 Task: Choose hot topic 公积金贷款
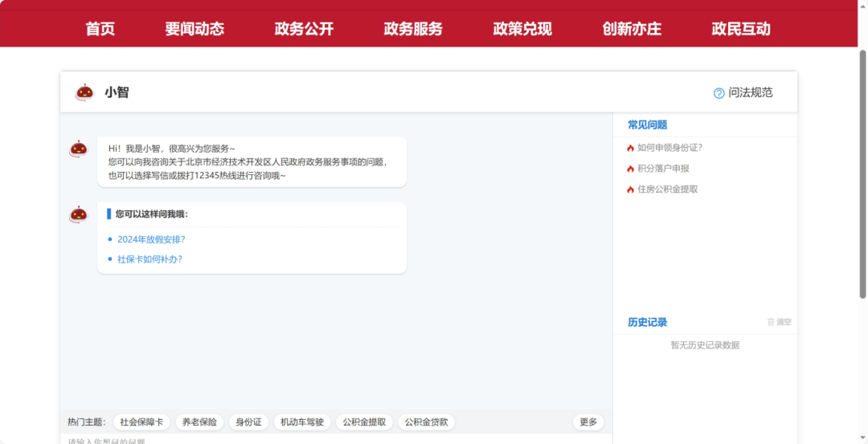tap(426, 422)
